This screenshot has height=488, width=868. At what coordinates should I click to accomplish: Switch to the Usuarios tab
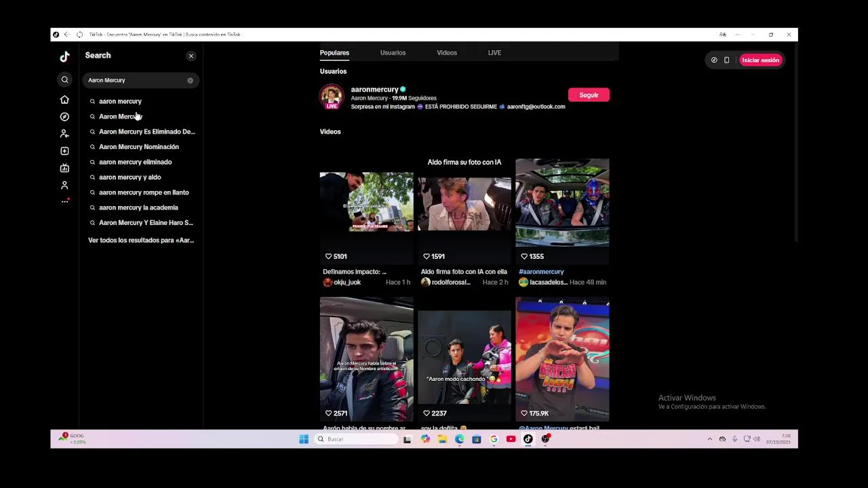pyautogui.click(x=393, y=52)
